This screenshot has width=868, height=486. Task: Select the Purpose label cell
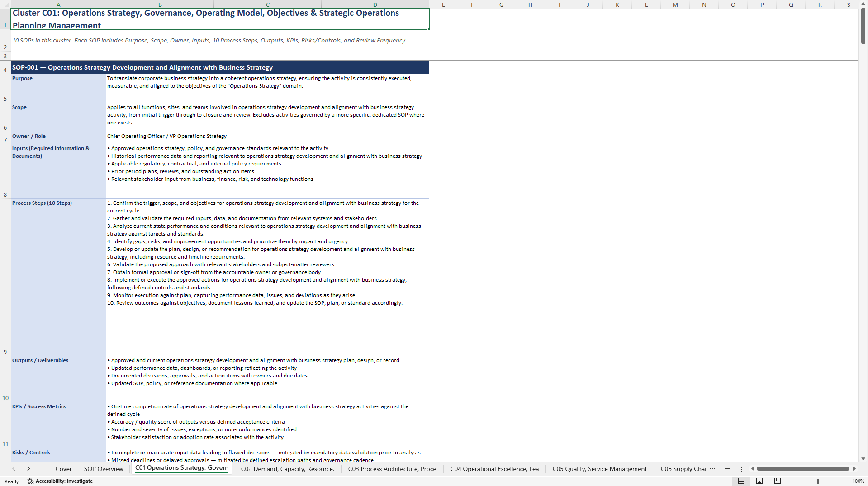coord(58,89)
